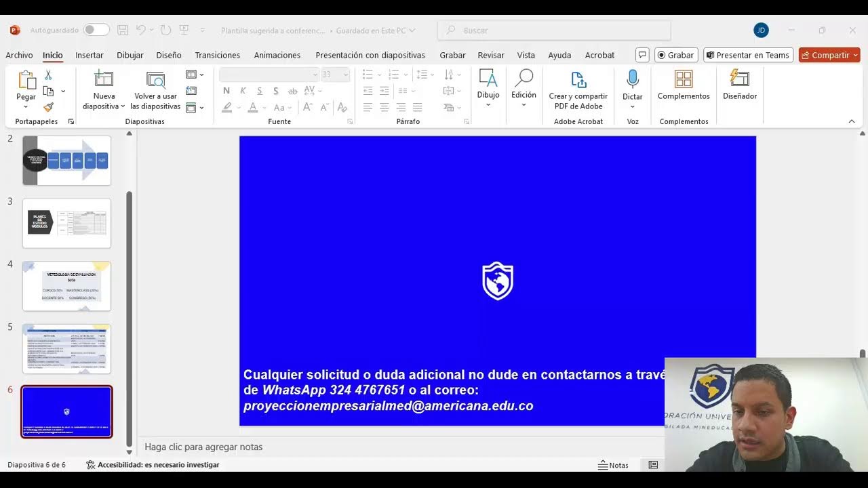Open the Portapapeles dialog launcher
The image size is (868, 488).
(71, 121)
